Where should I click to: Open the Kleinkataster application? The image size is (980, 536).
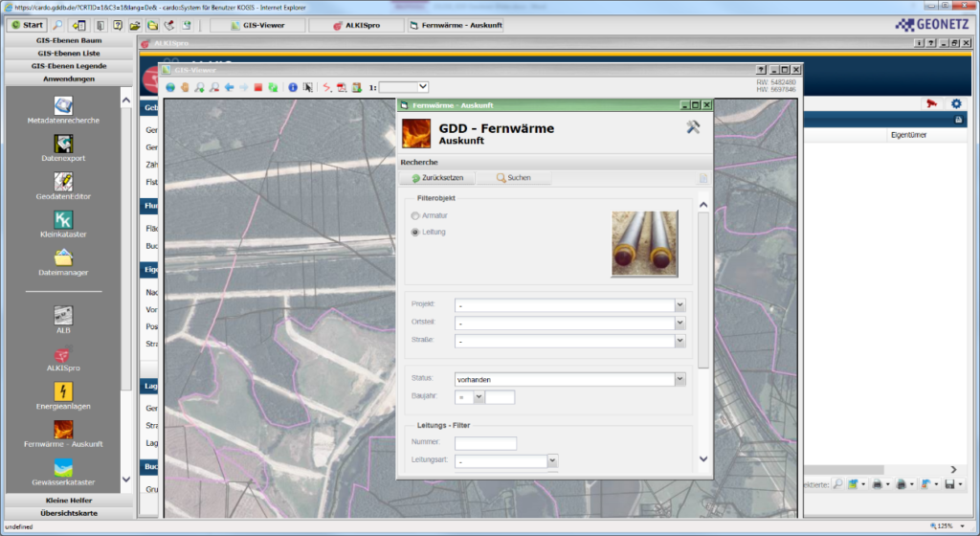point(63,220)
